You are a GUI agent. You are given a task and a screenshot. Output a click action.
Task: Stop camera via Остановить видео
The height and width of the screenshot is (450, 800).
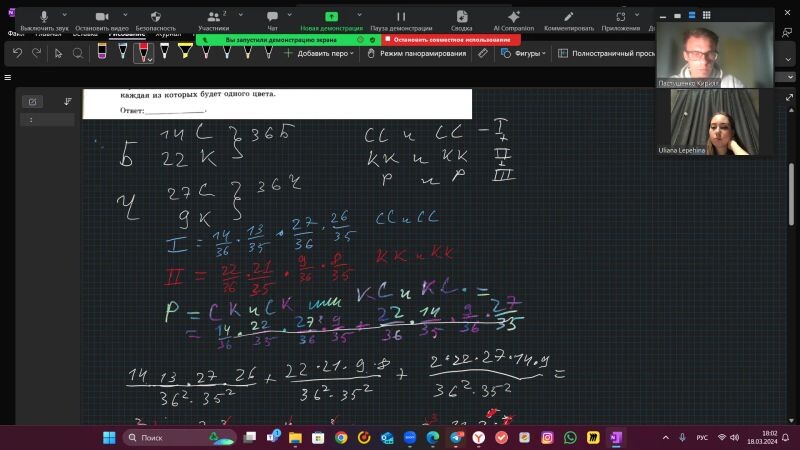[98, 19]
